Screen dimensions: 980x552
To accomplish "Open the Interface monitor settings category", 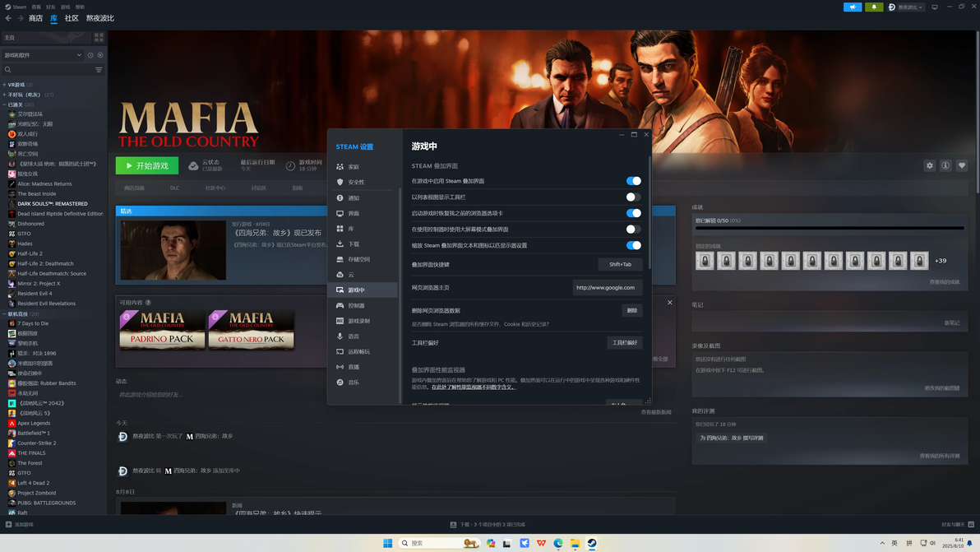I will coord(363,213).
